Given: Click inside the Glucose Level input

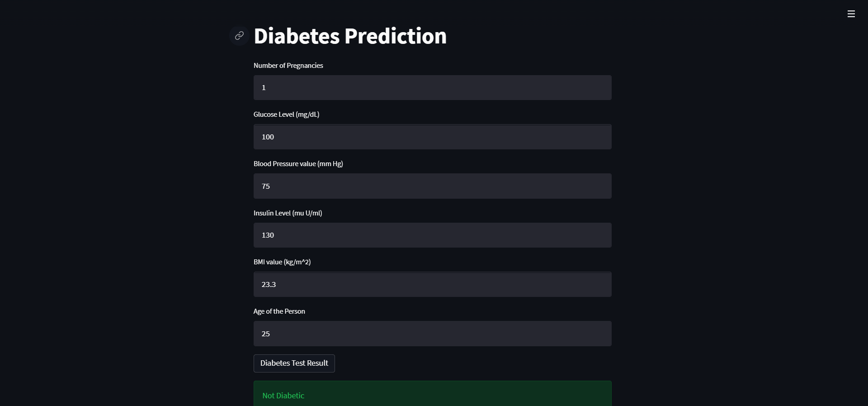Looking at the screenshot, I should point(432,137).
